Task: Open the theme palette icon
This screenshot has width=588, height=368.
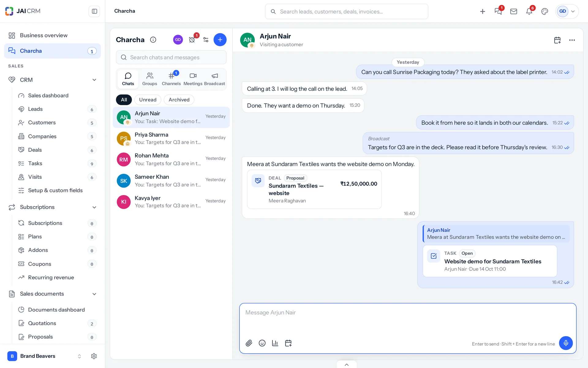Action: tap(545, 11)
